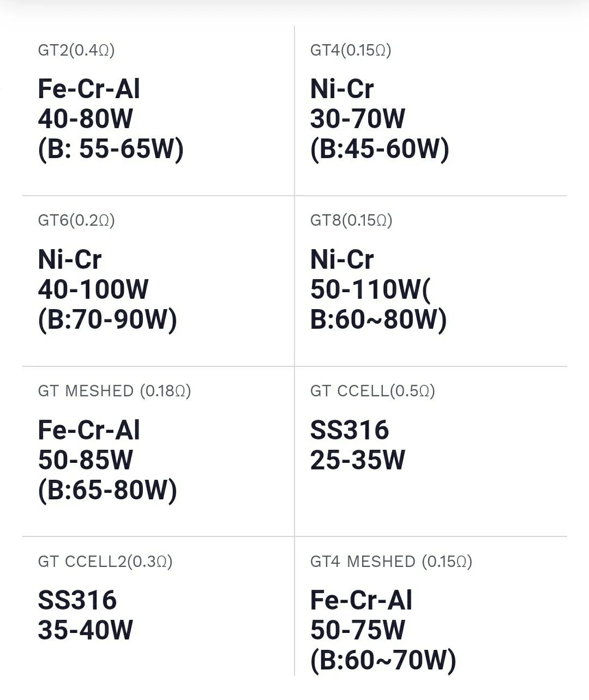Screen dimensions: 589x700
Task: Tap the GT8(0.15Ω) heading
Action: (351, 221)
